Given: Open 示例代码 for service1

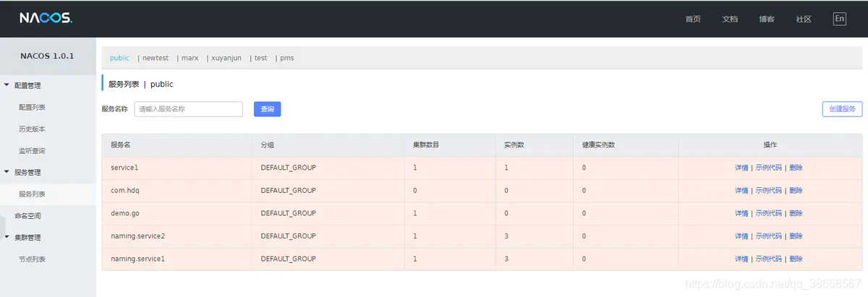Looking at the screenshot, I should 769,168.
